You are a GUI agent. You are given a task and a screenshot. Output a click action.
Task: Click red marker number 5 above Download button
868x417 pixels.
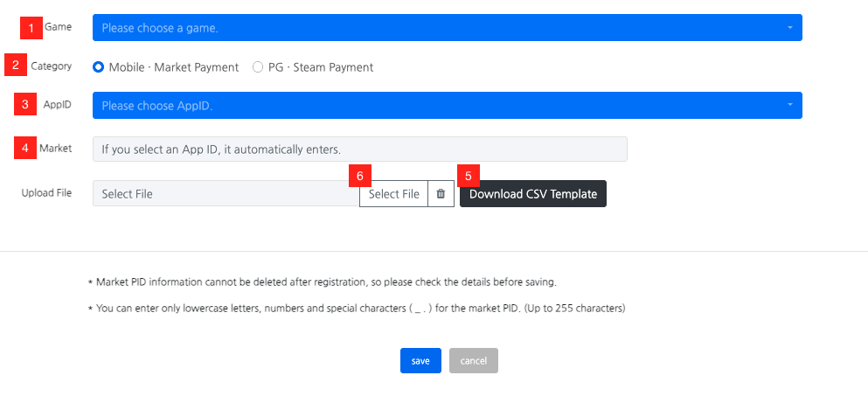pos(468,175)
